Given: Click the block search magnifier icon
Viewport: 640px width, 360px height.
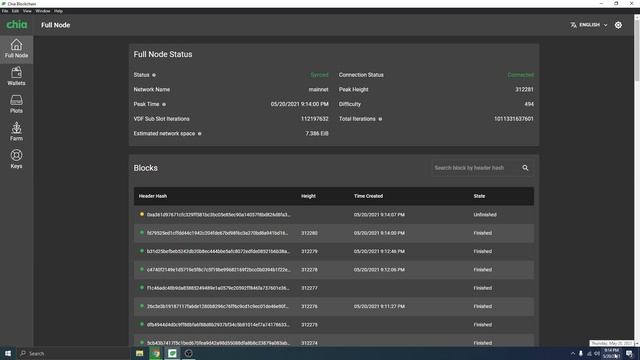Looking at the screenshot, I should pos(525,168).
